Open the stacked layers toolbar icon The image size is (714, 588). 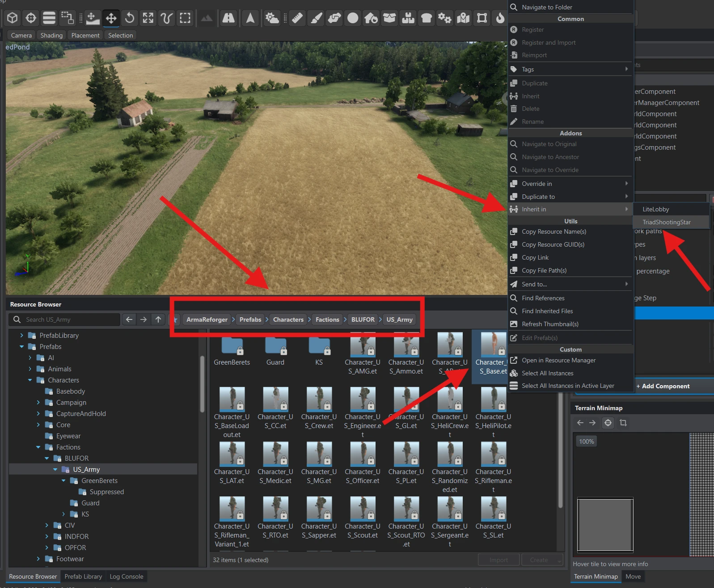tap(49, 18)
